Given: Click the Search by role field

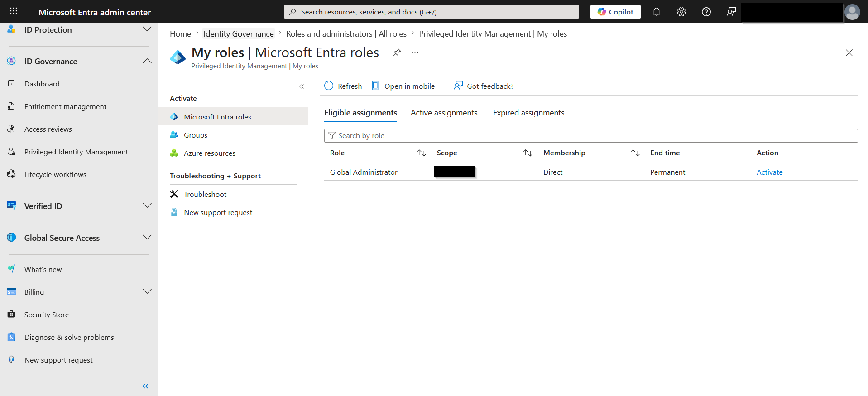Looking at the screenshot, I should pyautogui.click(x=591, y=136).
